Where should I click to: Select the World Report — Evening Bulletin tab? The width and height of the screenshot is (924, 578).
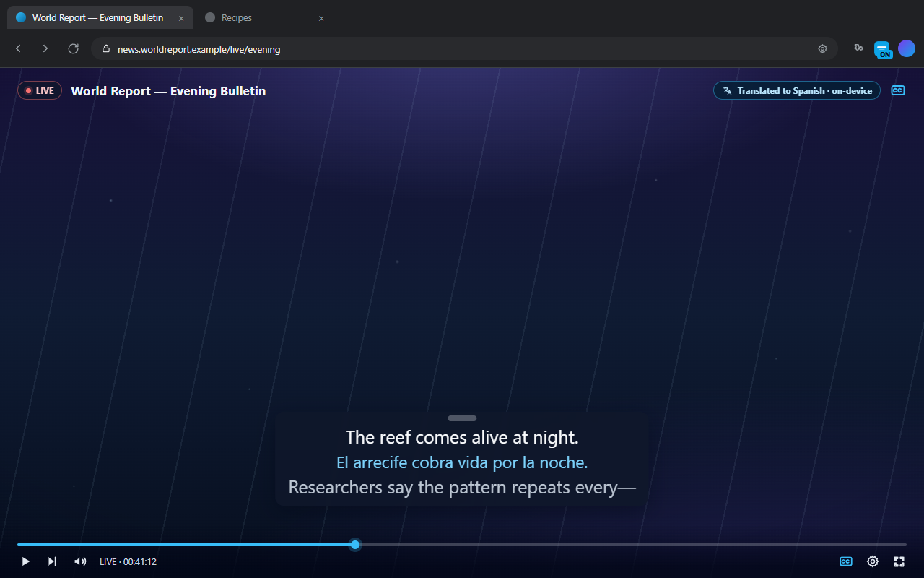click(100, 17)
